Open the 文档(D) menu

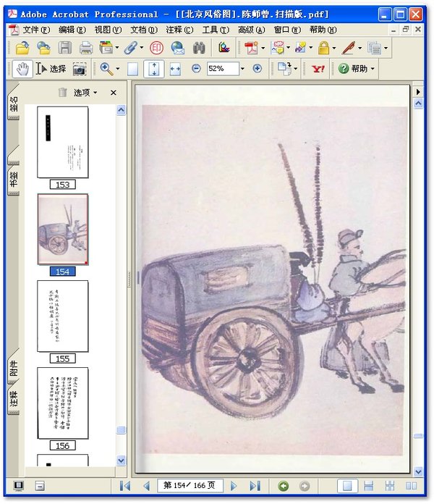point(143,30)
